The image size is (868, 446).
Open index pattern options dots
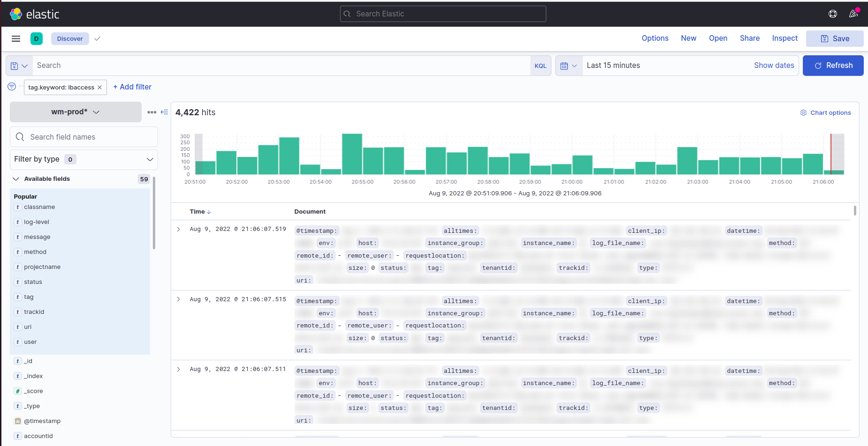152,112
